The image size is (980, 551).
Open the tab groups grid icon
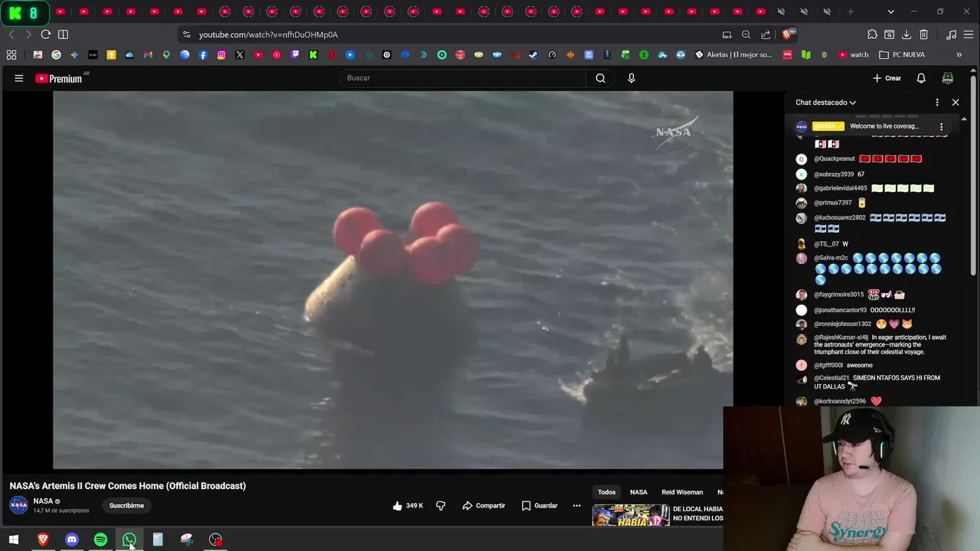[11, 55]
